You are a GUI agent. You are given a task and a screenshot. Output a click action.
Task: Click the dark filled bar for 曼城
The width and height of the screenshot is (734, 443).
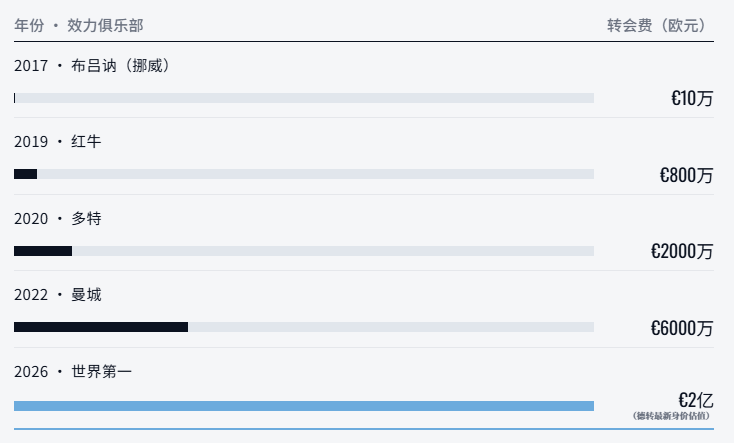point(101,327)
